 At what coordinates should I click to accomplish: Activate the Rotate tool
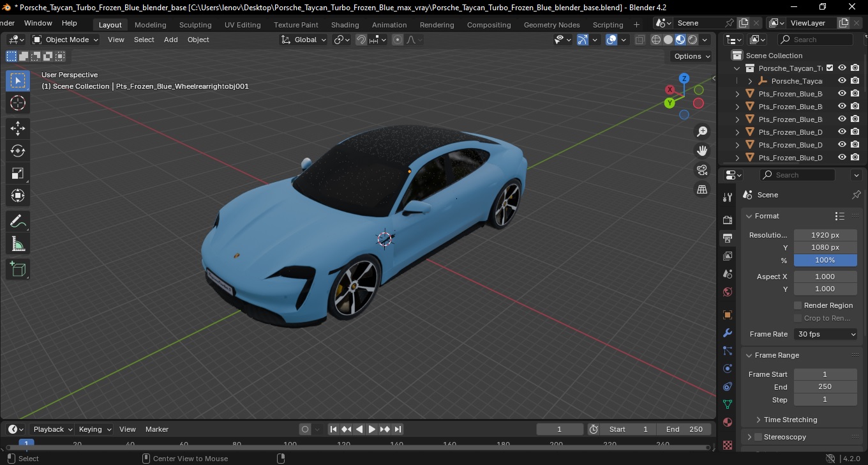[18, 151]
